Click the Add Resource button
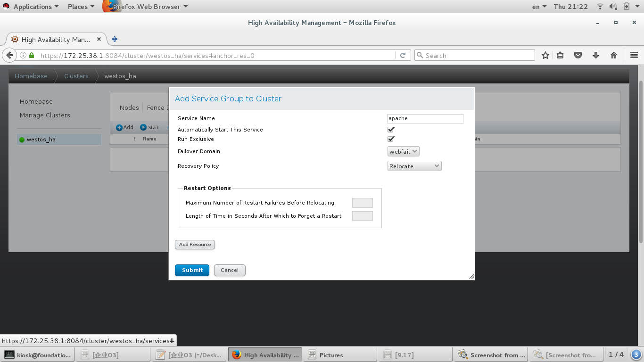Screen dimensions: 644x362 tap(195, 245)
